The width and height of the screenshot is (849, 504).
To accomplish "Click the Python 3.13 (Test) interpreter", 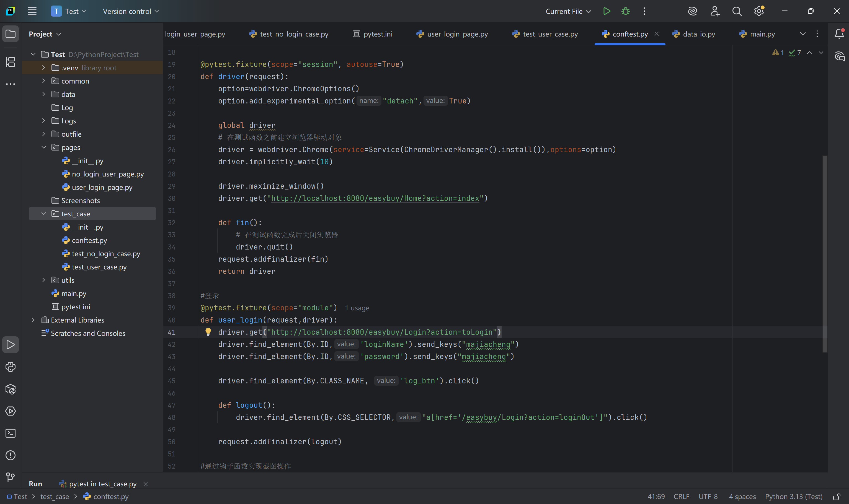I will (x=794, y=497).
